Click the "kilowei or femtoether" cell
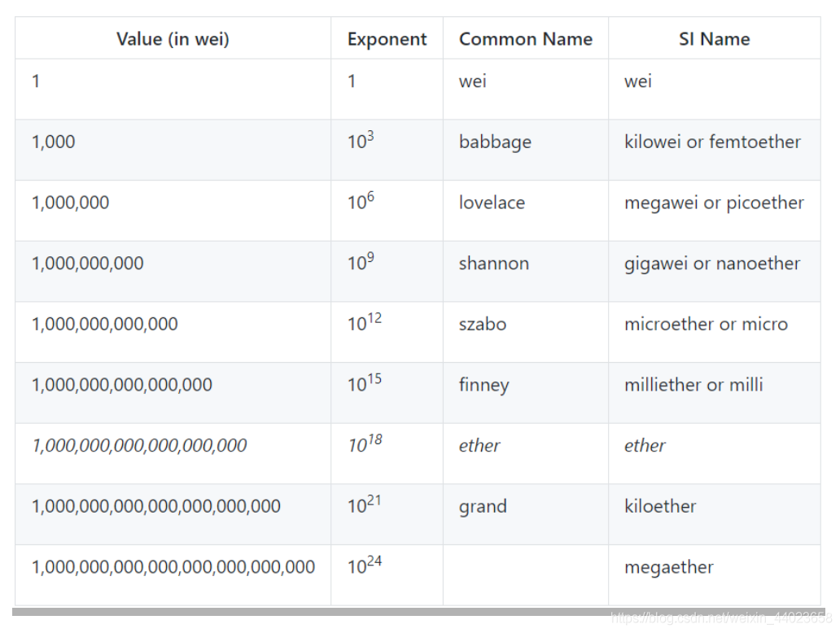The image size is (840, 633). (x=712, y=142)
